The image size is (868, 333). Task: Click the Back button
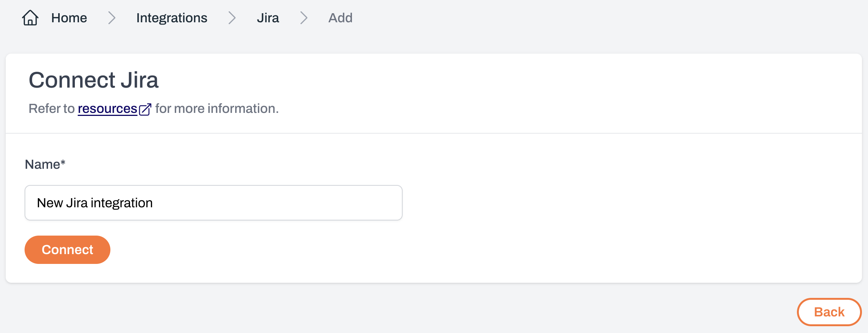pos(829,312)
